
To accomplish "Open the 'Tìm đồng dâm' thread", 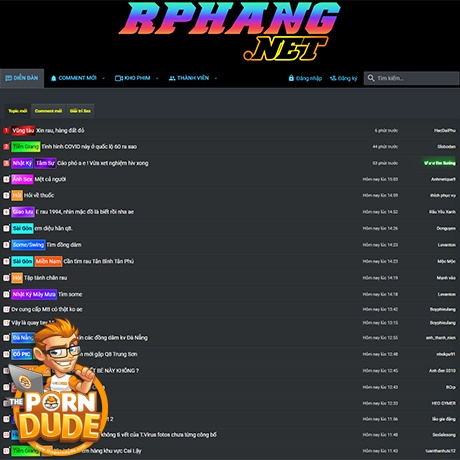I will tap(64, 245).
